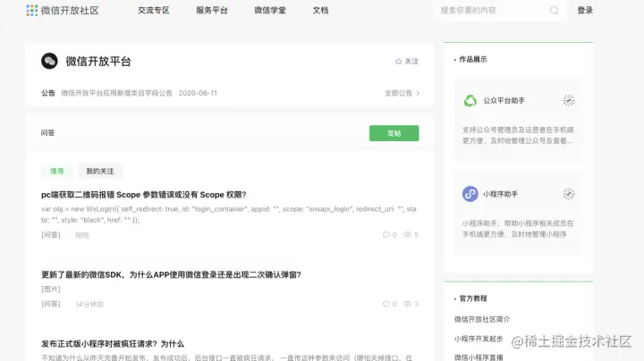Click the QR code icon for 公众平台助手
The height and width of the screenshot is (361, 644).
(569, 100)
